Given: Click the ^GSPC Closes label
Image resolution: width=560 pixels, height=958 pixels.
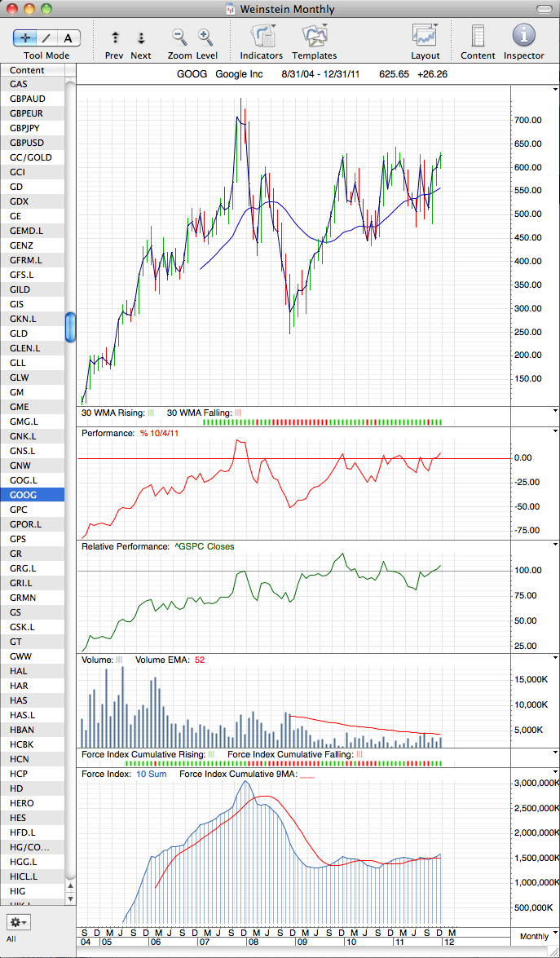Looking at the screenshot, I should coord(205,546).
